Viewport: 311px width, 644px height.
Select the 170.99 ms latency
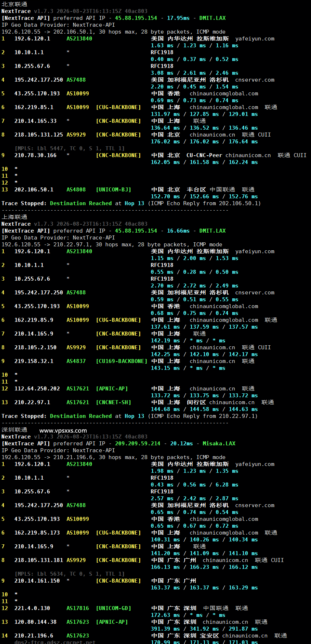coord(165,642)
